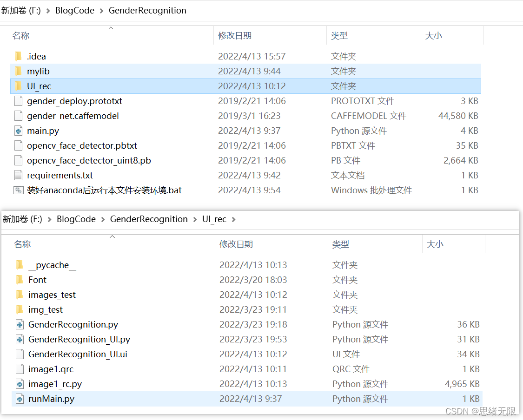Select the mylib folder icon
523x420 pixels.
(18, 71)
